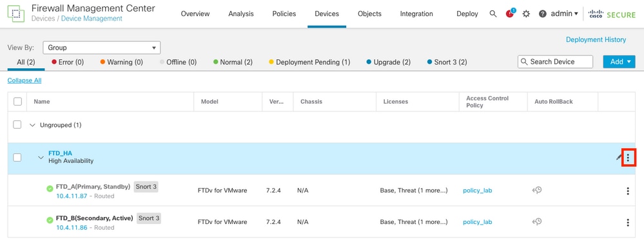The image size is (644, 242).
Task: Open the Policies menu
Action: [284, 14]
